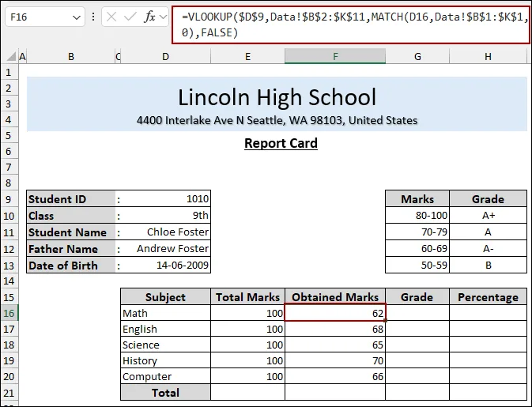Image resolution: width=532 pixels, height=407 pixels.
Task: Click the Percentage column heading
Action: pos(488,297)
